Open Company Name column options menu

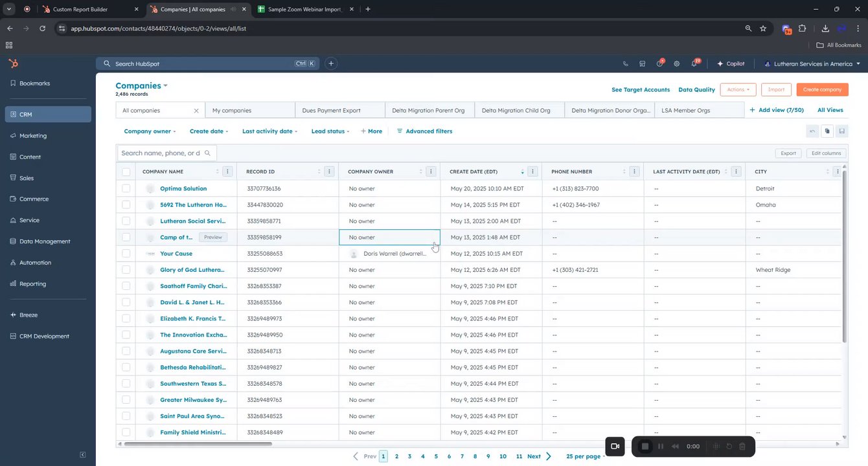(227, 172)
